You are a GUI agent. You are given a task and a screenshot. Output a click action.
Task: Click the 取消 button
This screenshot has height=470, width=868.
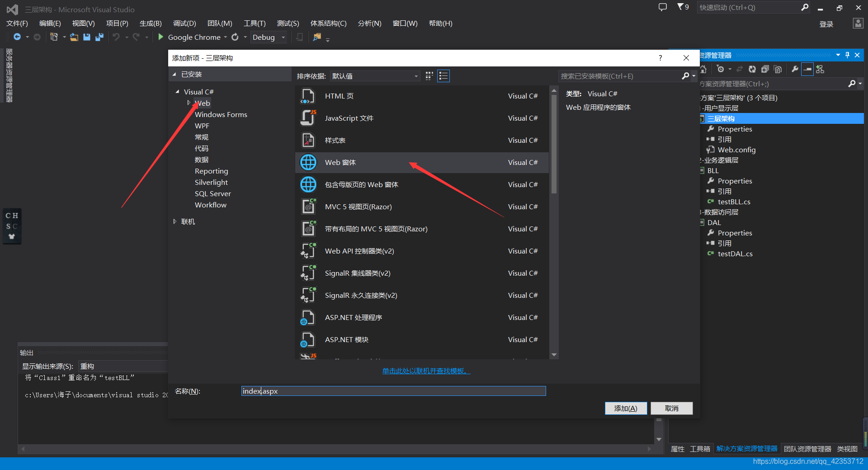(x=672, y=408)
